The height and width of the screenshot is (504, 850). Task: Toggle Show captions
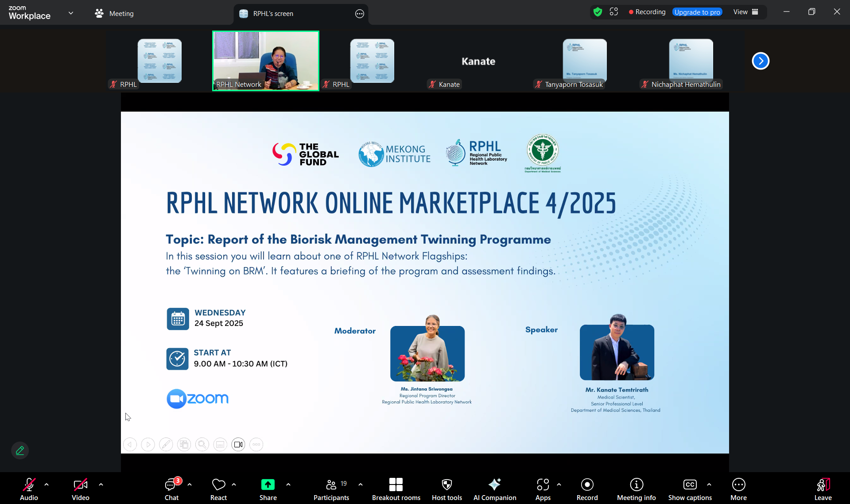690,489
